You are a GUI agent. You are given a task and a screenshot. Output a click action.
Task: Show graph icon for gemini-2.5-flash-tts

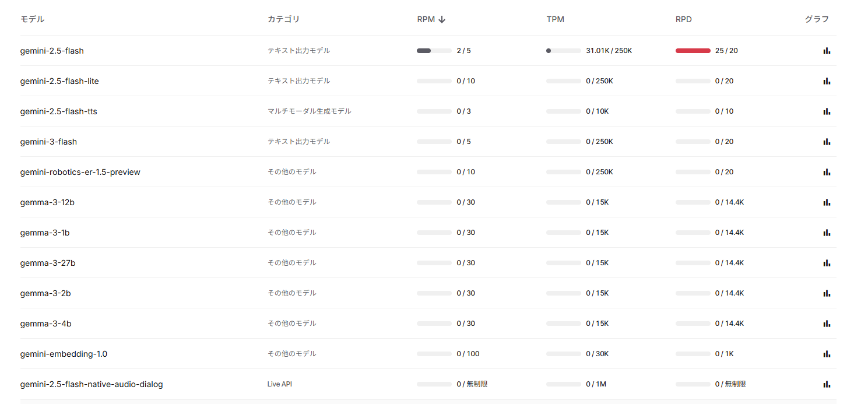[x=827, y=111]
